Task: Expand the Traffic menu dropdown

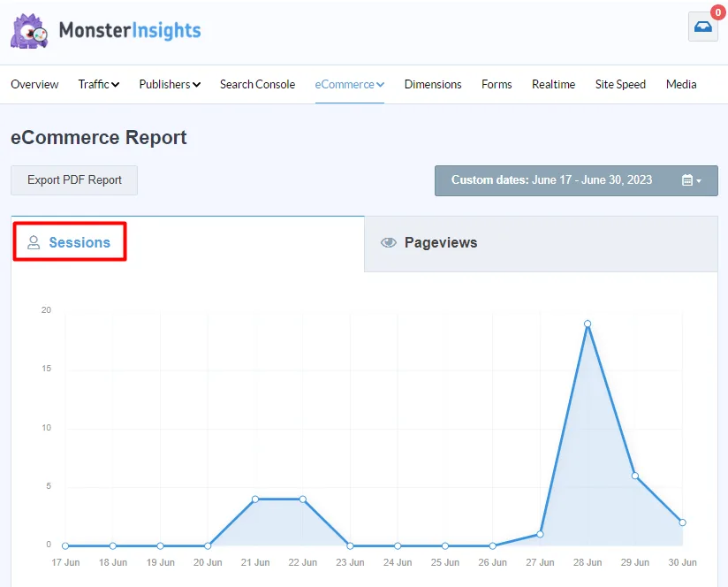Action: pyautogui.click(x=98, y=85)
